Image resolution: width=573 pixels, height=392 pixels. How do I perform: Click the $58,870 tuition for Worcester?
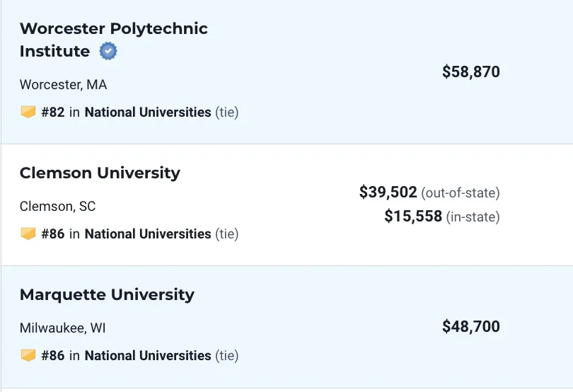(471, 71)
